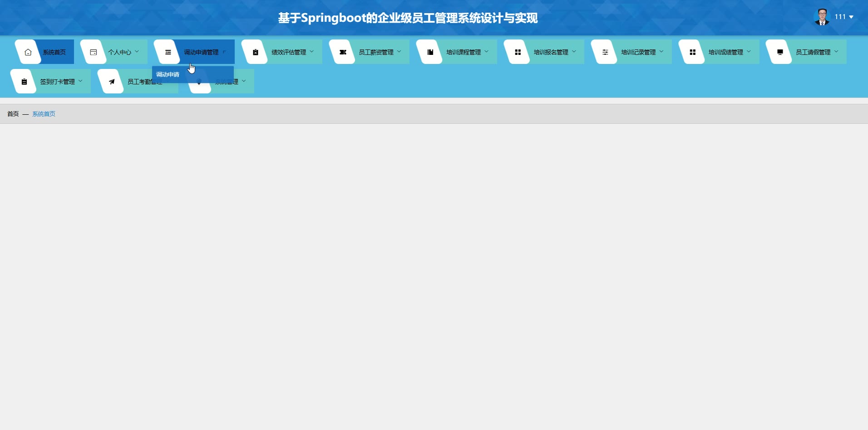The width and height of the screenshot is (868, 430).
Task: Click the list icon beside 调动申请管理
Action: click(168, 52)
